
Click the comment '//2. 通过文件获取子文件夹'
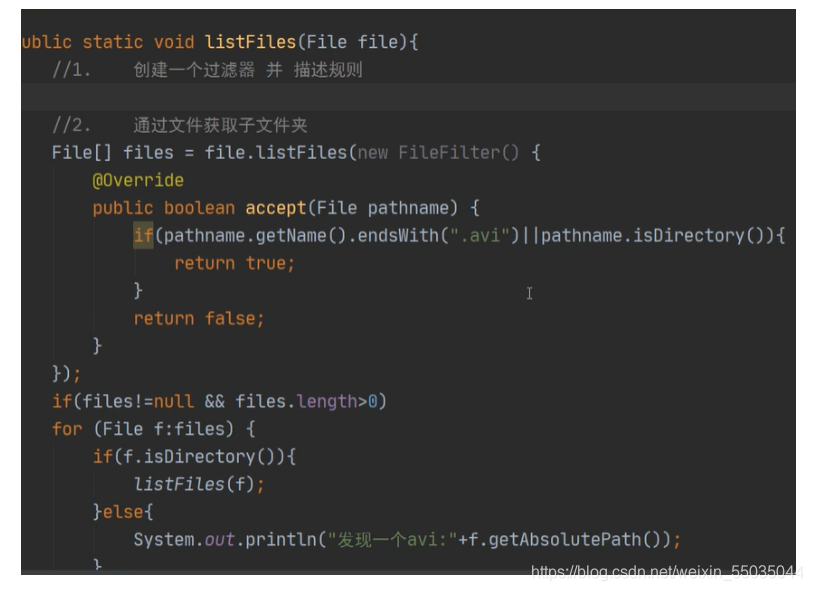tap(179, 125)
